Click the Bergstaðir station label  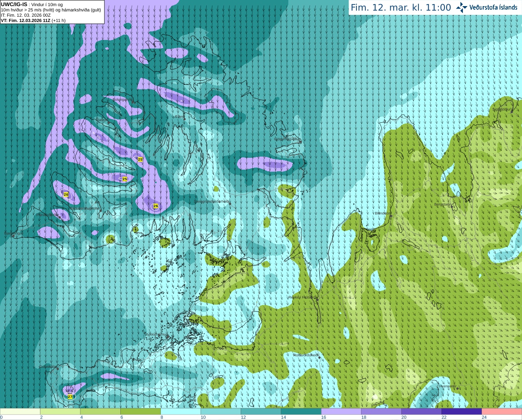tap(443, 204)
